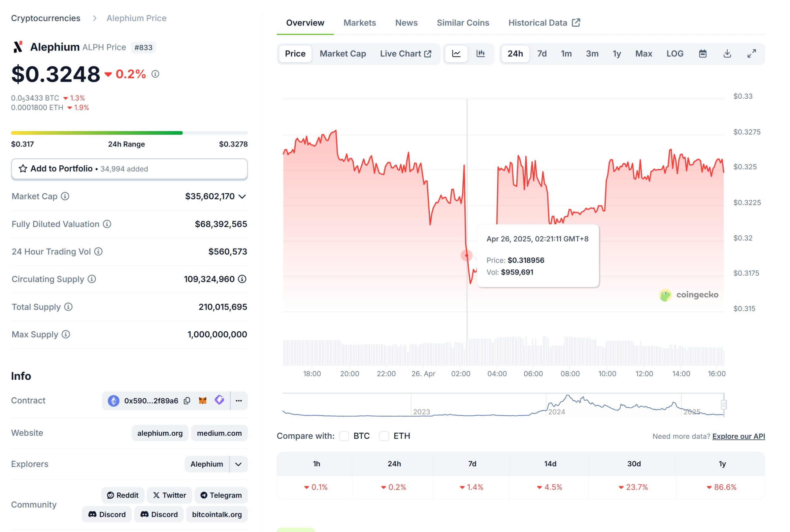The width and height of the screenshot is (790, 532).
Task: Click the info icon beside Circulating Supply value
Action: pos(242,279)
